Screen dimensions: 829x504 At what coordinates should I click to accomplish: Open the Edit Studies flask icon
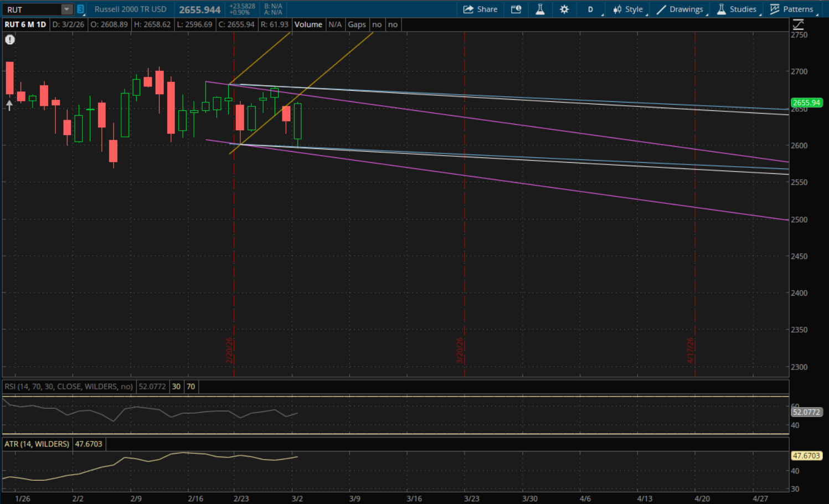click(x=540, y=9)
